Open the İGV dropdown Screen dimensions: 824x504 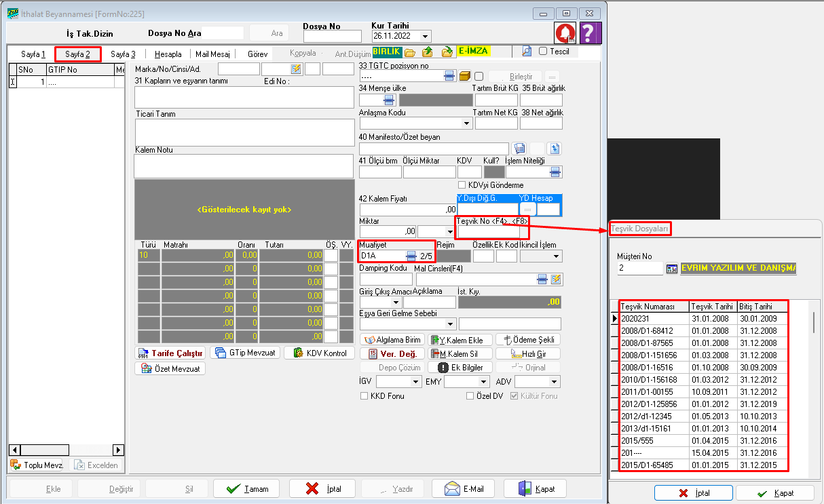tap(416, 382)
